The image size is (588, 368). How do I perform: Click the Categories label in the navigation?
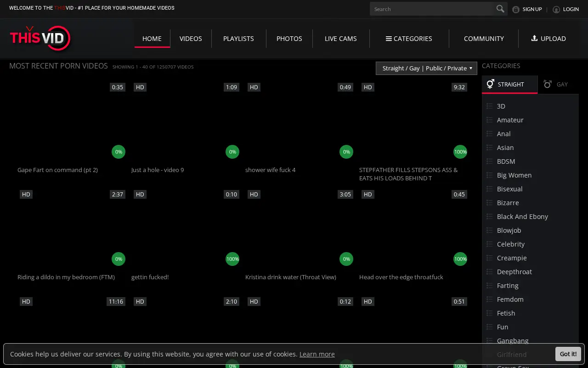coord(413,39)
